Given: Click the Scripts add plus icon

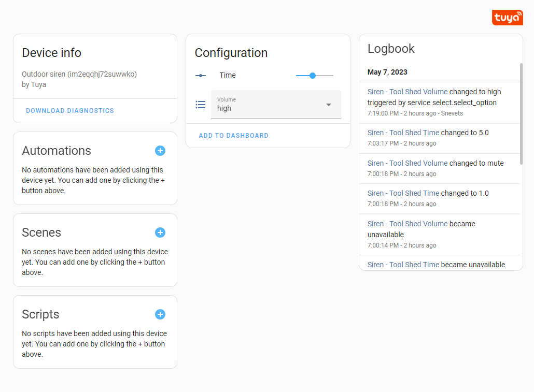Looking at the screenshot, I should point(160,314).
